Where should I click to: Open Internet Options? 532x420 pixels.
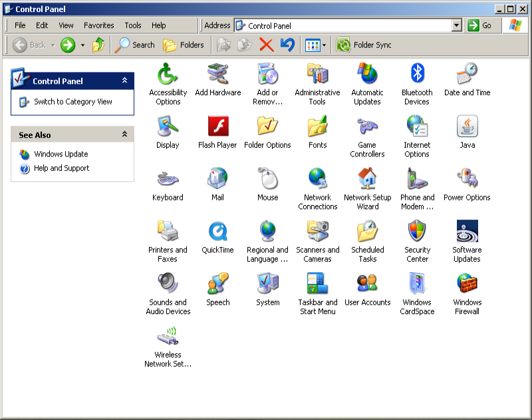[417, 136]
